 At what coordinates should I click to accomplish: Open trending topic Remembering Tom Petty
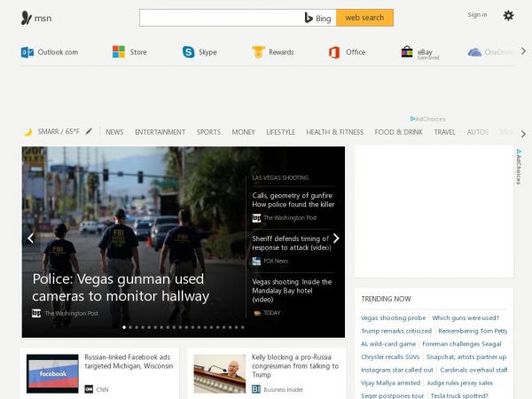click(473, 331)
